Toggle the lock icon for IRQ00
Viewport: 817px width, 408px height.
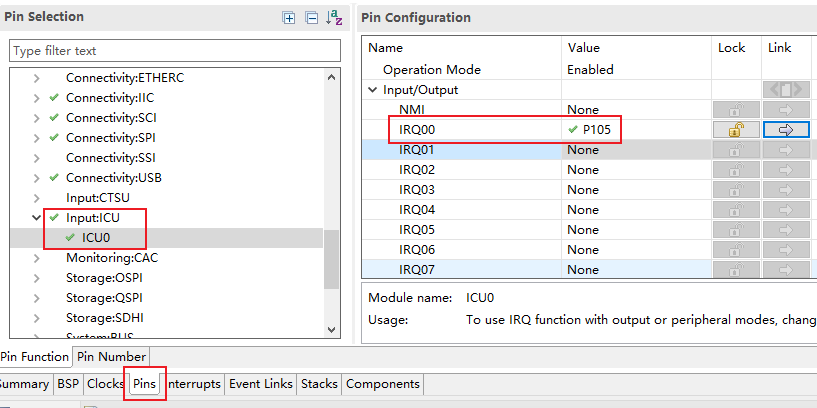(x=735, y=130)
